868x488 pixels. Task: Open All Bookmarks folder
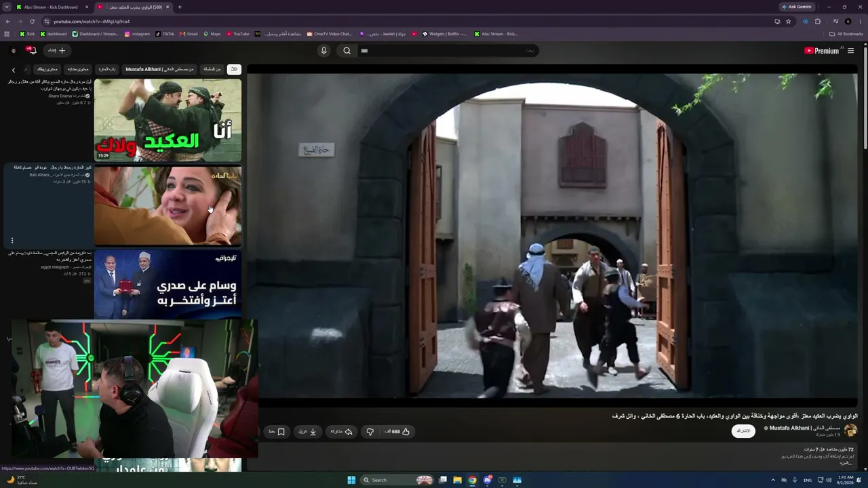(846, 34)
